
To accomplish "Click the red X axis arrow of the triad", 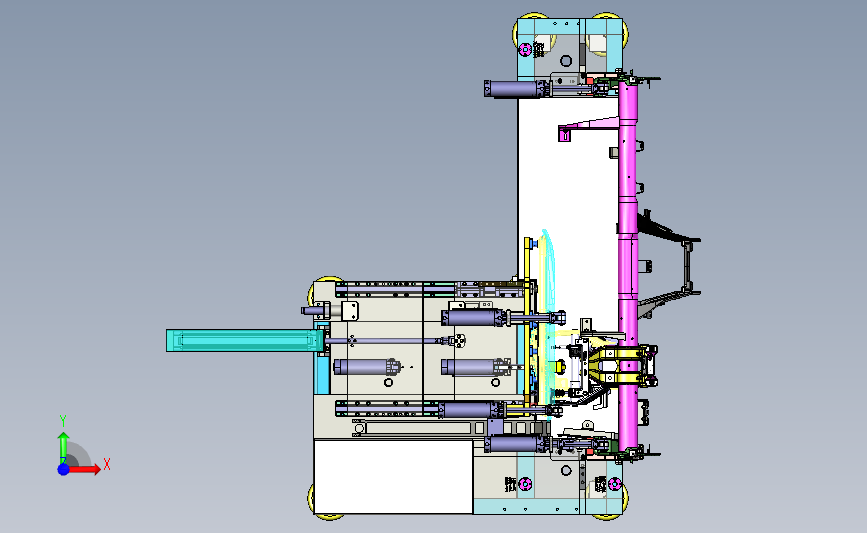I will [x=86, y=469].
